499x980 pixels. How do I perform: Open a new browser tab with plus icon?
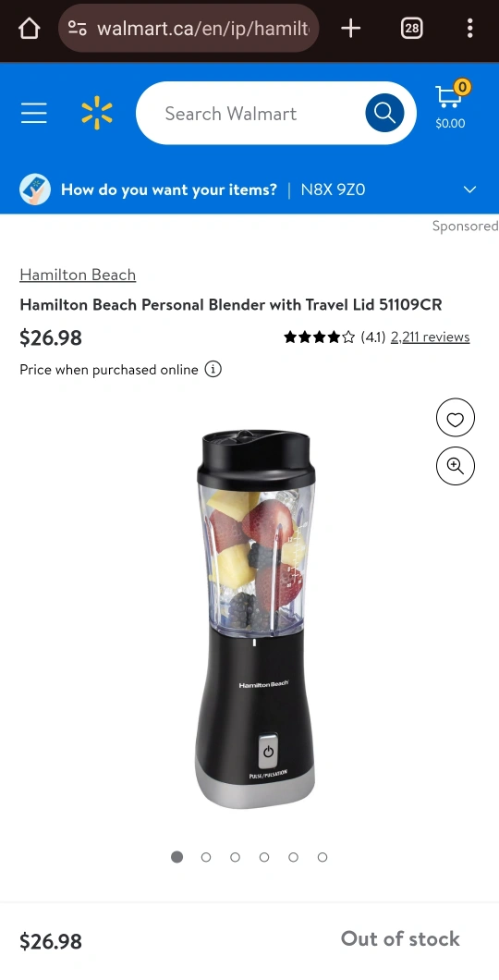point(351,28)
